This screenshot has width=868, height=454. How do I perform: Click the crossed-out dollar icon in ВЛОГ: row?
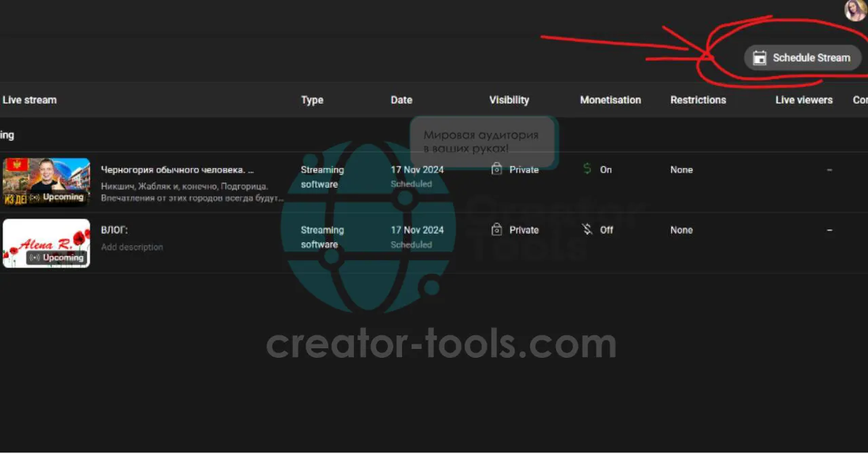point(587,230)
